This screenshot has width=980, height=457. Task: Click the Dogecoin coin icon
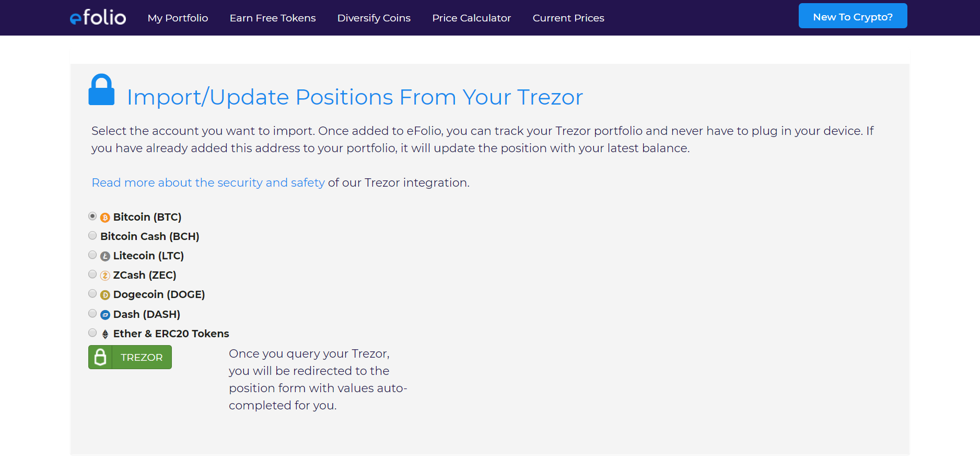click(105, 295)
